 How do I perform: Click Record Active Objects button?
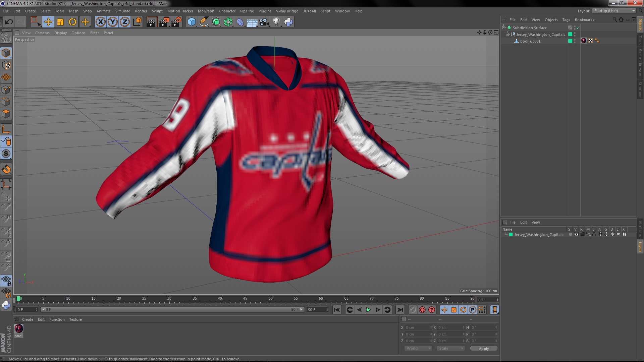click(x=413, y=310)
